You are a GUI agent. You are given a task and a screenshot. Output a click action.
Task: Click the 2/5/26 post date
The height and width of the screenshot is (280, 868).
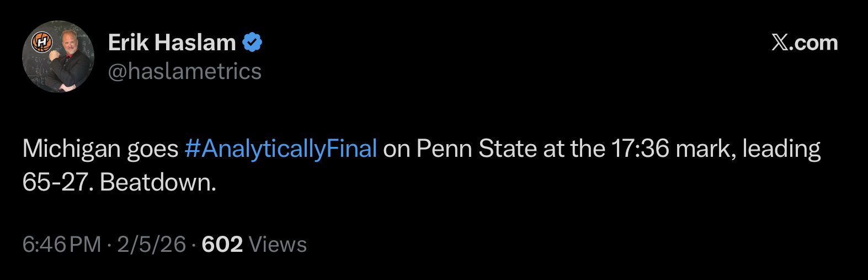[151, 244]
